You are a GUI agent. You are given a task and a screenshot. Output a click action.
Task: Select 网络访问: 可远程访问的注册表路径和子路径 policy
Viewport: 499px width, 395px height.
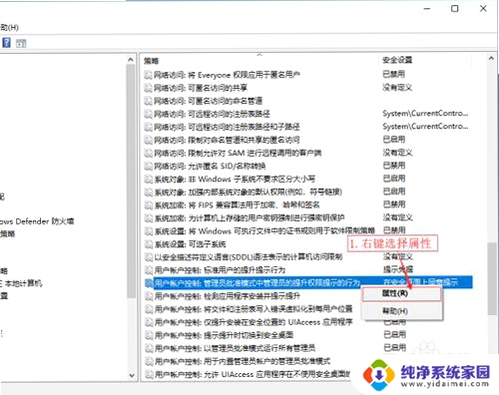point(227,127)
